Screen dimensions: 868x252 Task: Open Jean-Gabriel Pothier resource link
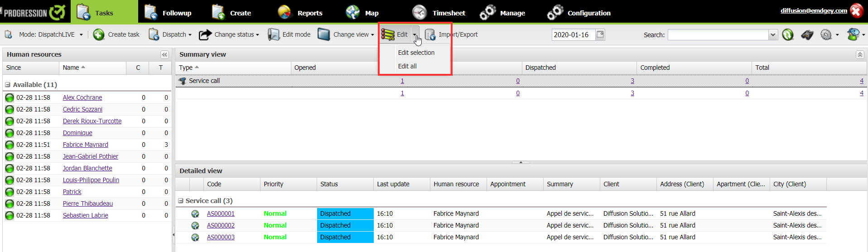click(x=90, y=156)
